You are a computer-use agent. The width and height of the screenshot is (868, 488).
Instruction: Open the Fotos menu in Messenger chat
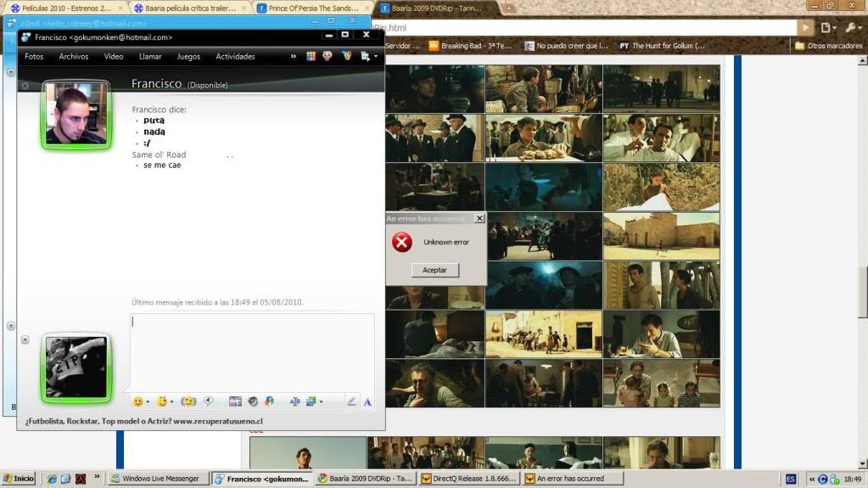34,57
